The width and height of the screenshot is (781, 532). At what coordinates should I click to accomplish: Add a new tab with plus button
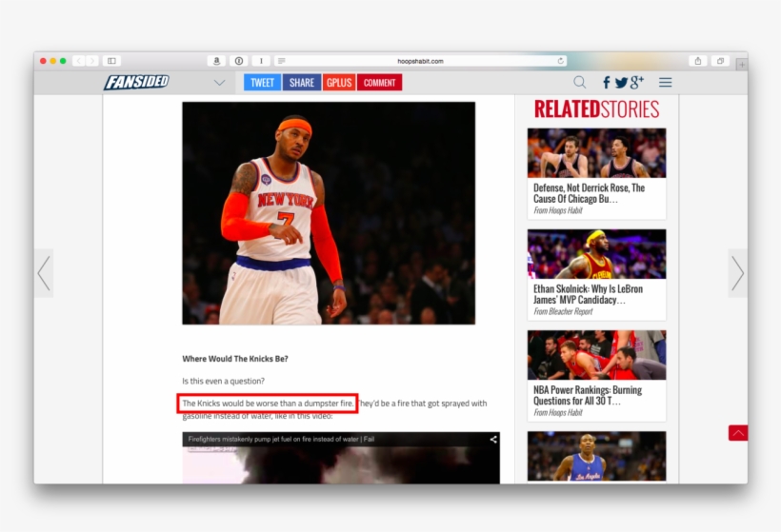742,64
